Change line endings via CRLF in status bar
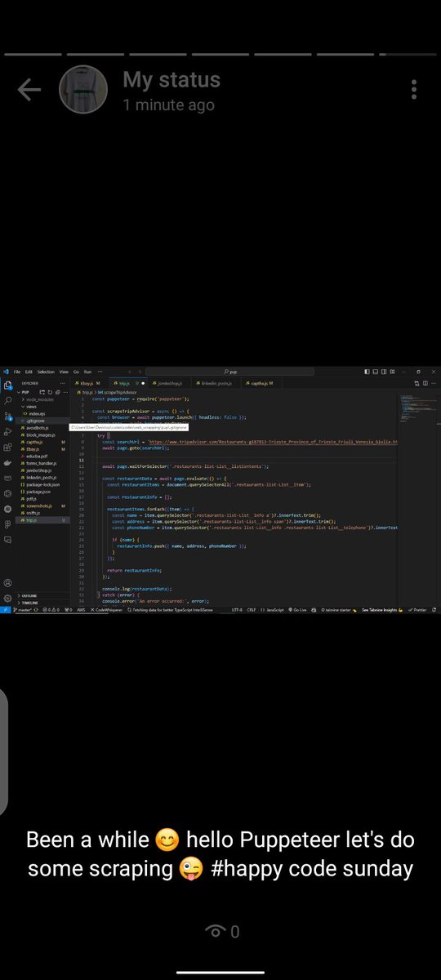This screenshot has width=441, height=980. (252, 609)
